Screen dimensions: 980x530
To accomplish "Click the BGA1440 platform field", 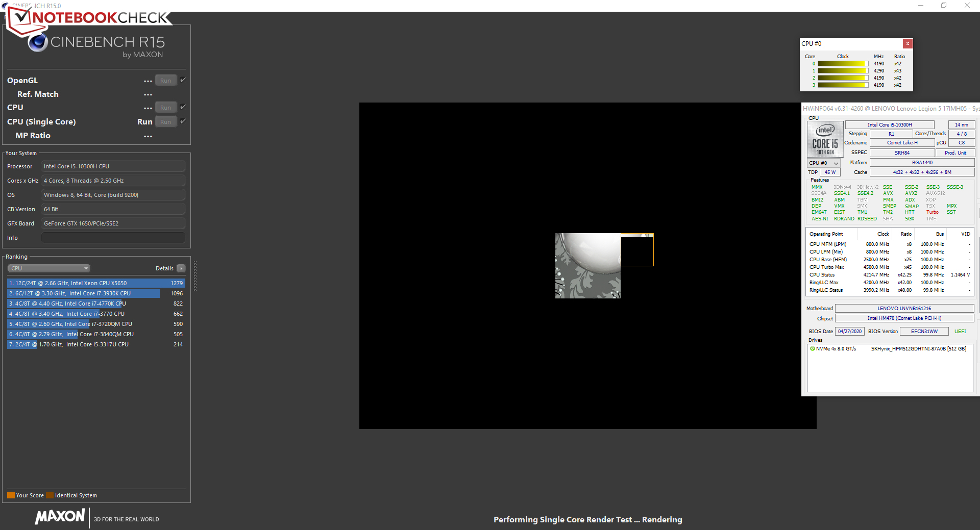I will click(x=922, y=163).
